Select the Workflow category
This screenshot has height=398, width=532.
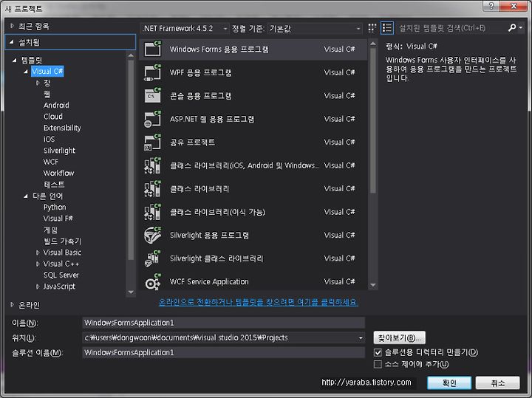[x=58, y=174]
